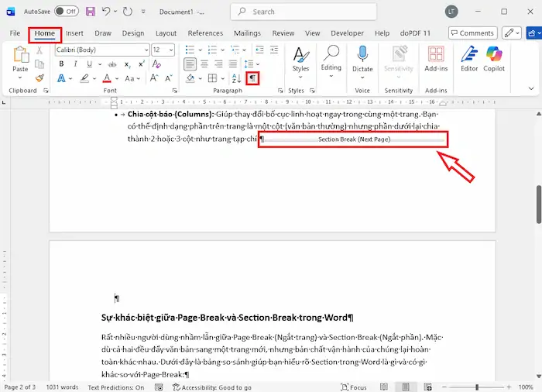Apply strikethrough to text
The image size is (542, 392).
115,64
